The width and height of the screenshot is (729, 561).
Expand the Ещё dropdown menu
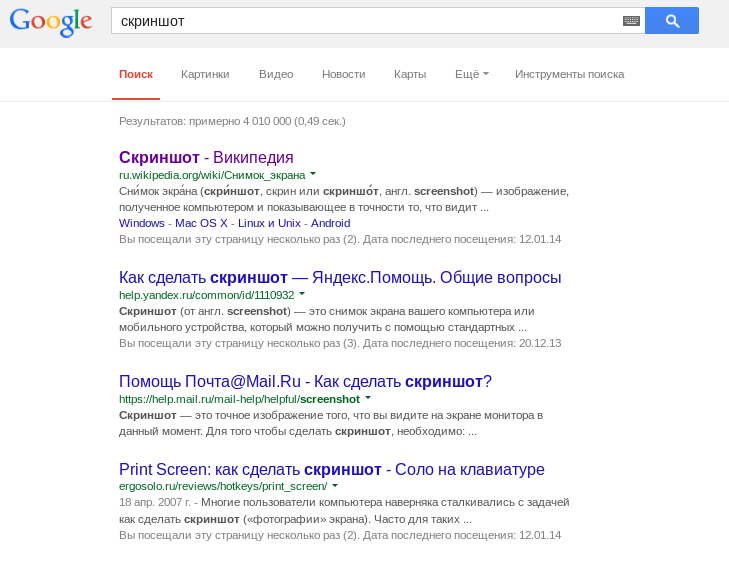[471, 74]
